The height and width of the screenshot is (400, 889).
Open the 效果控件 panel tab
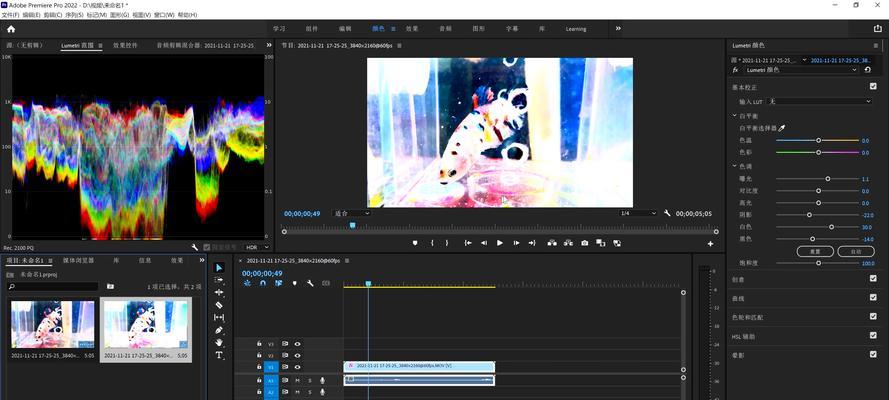pyautogui.click(x=125, y=45)
